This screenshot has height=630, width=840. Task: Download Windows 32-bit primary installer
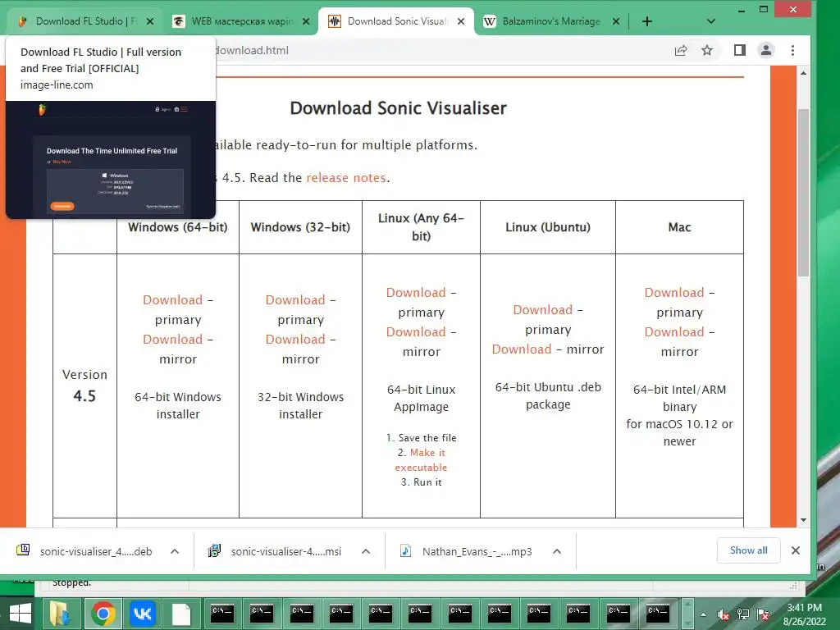click(295, 300)
